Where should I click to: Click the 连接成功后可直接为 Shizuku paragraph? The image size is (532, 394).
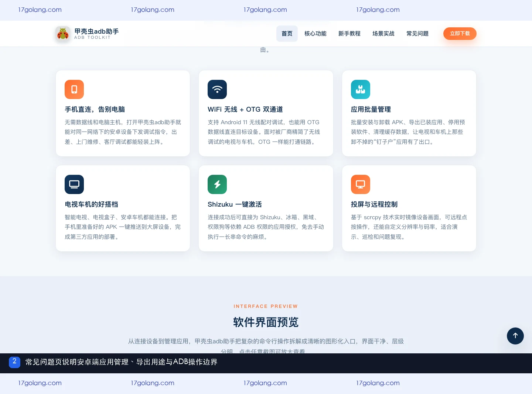click(x=266, y=227)
